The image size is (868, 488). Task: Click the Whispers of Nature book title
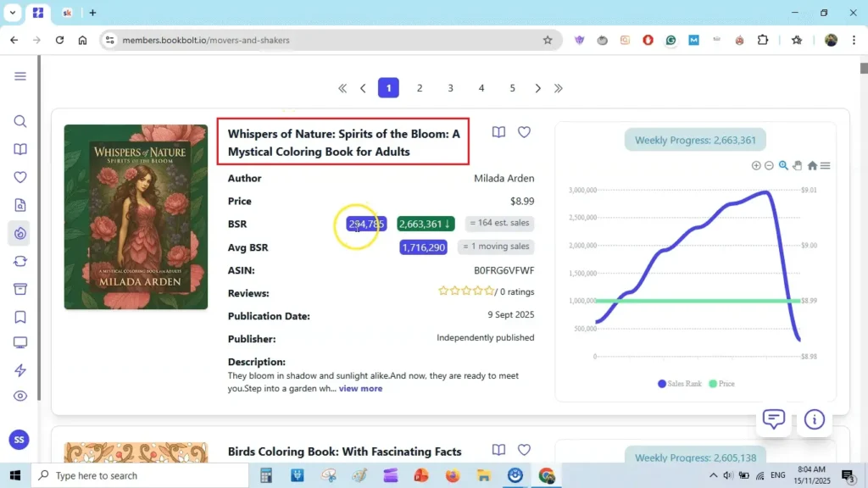pyautogui.click(x=343, y=142)
